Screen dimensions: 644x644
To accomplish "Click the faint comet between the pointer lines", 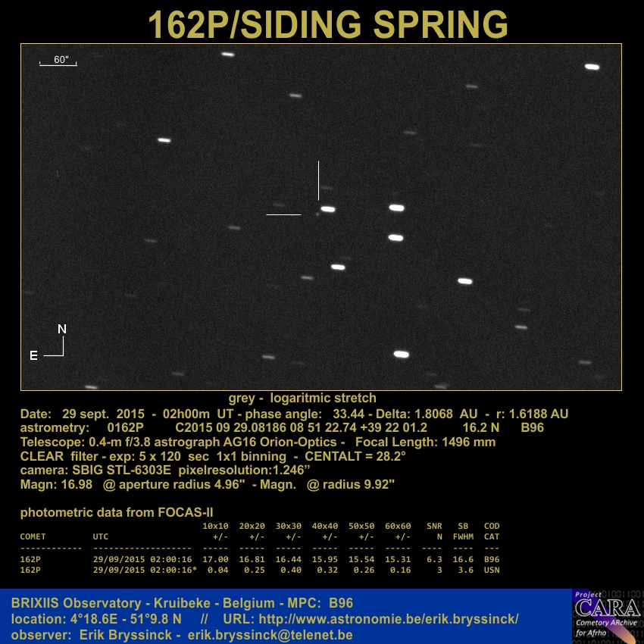I will click(x=317, y=214).
